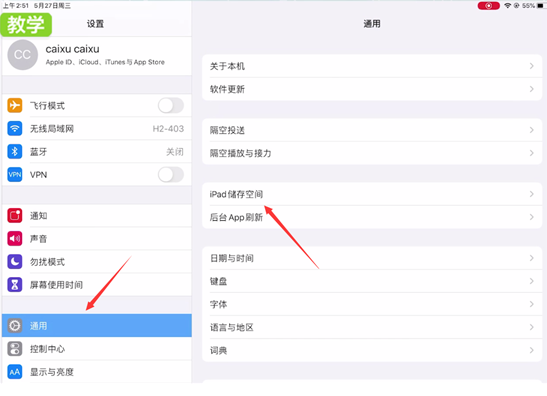Tap the orange airplane mode icon
Viewport: 547px width, 396px height.
point(15,105)
